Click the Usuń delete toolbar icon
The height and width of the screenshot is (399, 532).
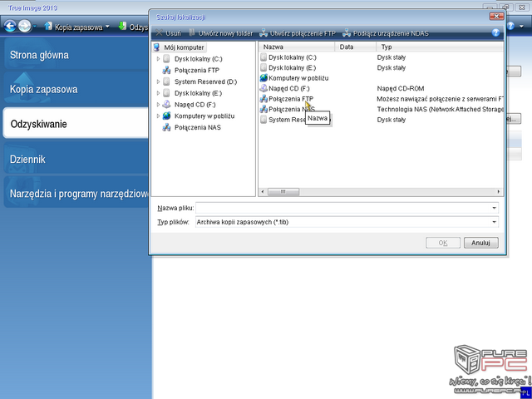pos(159,33)
